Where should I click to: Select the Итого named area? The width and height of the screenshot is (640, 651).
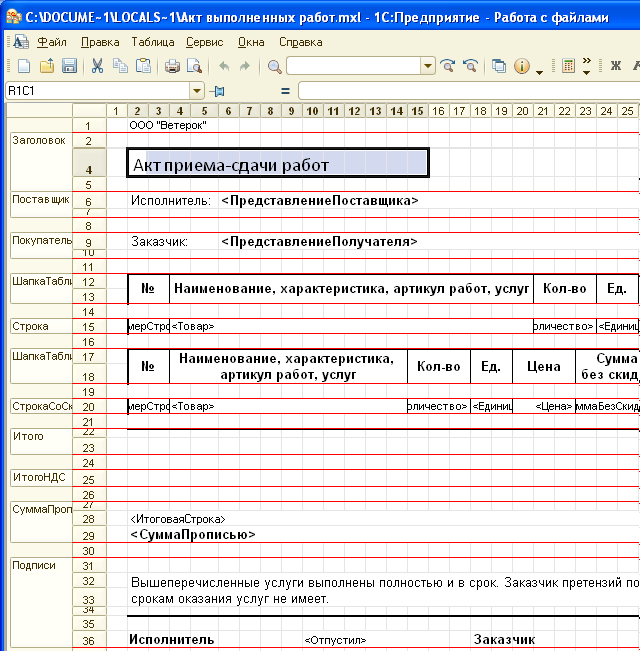[41, 441]
